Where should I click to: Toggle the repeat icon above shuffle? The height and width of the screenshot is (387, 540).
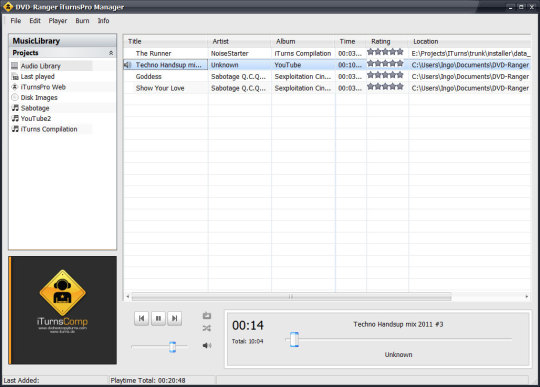[207, 315]
